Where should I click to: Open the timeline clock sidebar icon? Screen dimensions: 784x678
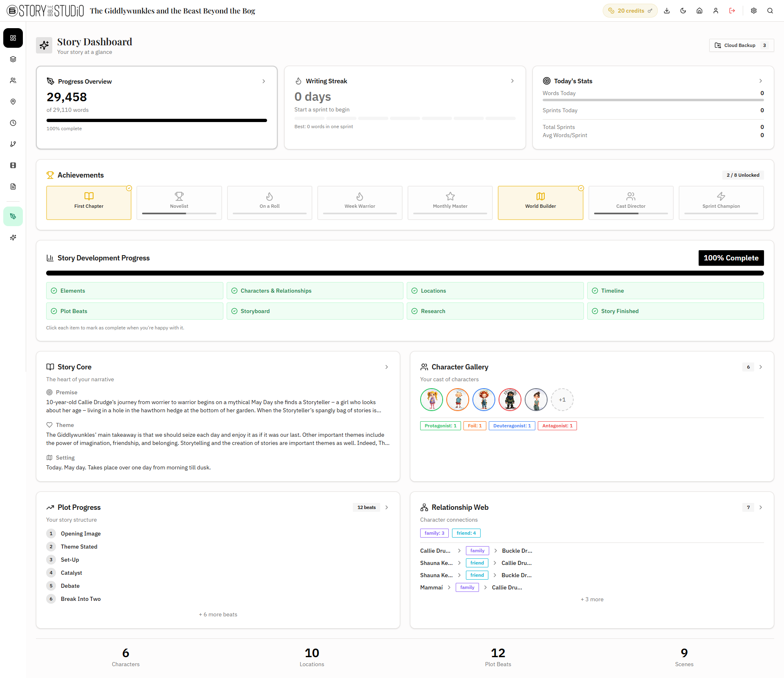(13, 123)
